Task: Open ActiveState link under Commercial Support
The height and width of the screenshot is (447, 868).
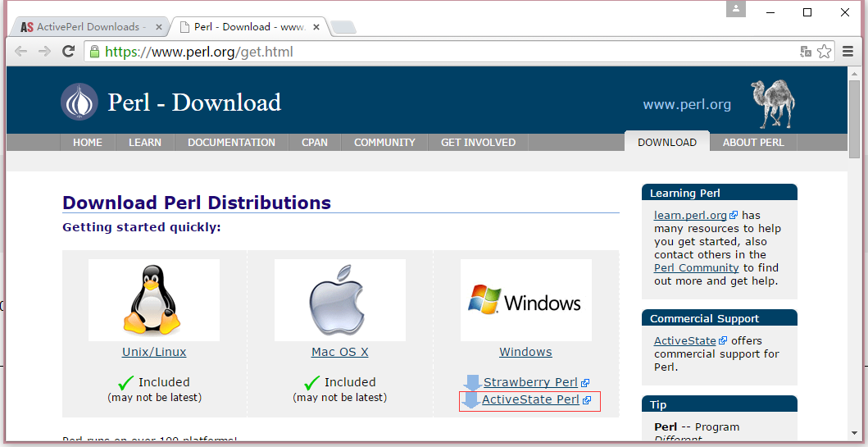Action: pos(684,340)
